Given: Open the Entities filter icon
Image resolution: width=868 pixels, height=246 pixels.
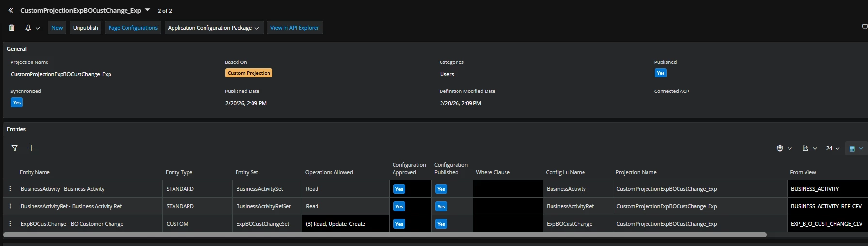Looking at the screenshot, I should coord(15,148).
